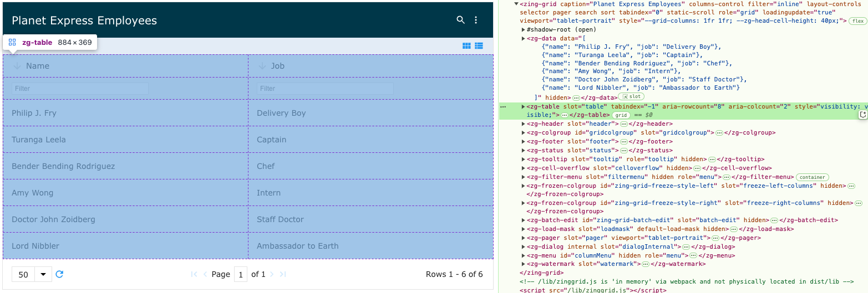Screen dimensions: 868x293
Task: Click the Lord Nibbler cell
Action: pyautogui.click(x=125, y=246)
